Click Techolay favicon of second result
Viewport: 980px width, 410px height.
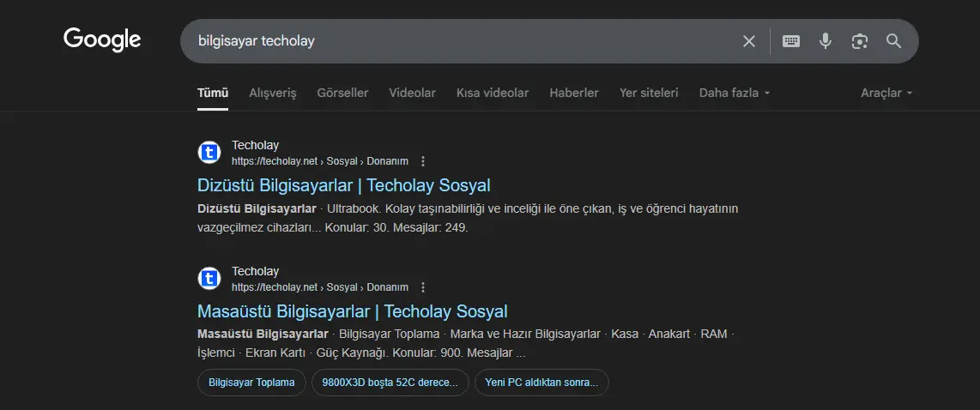[209, 279]
